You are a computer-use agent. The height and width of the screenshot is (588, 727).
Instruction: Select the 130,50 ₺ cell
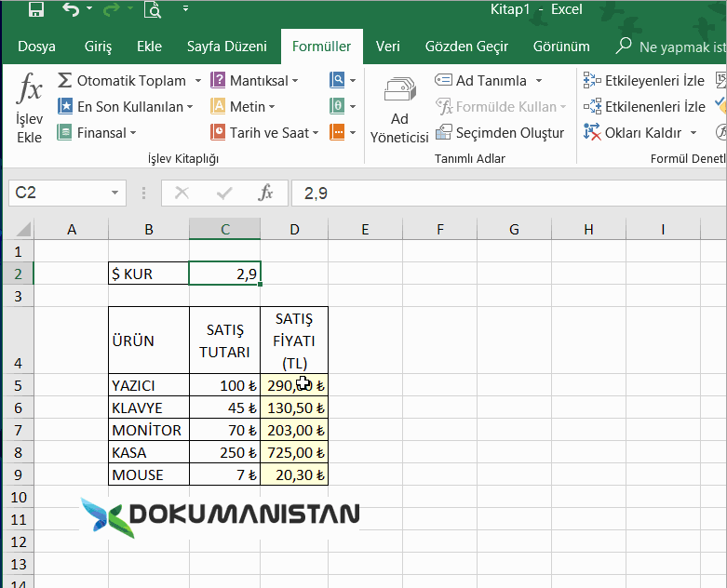point(294,408)
